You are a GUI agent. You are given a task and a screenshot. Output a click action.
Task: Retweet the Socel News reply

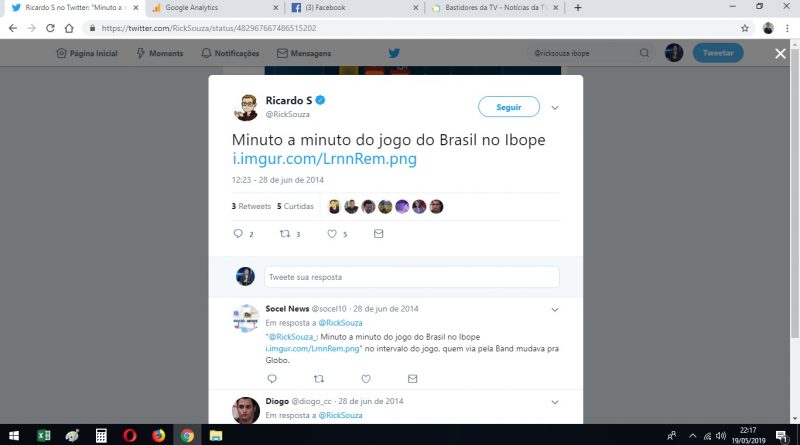click(x=319, y=379)
